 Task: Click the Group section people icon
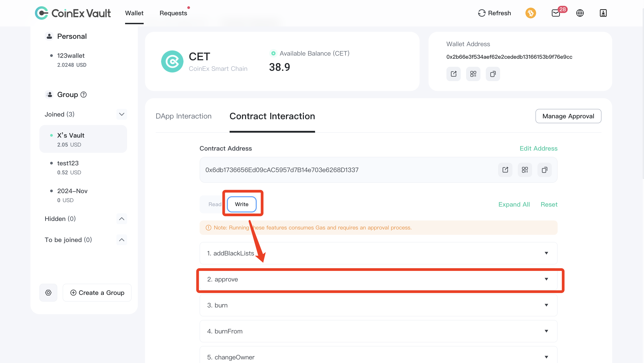(x=49, y=95)
